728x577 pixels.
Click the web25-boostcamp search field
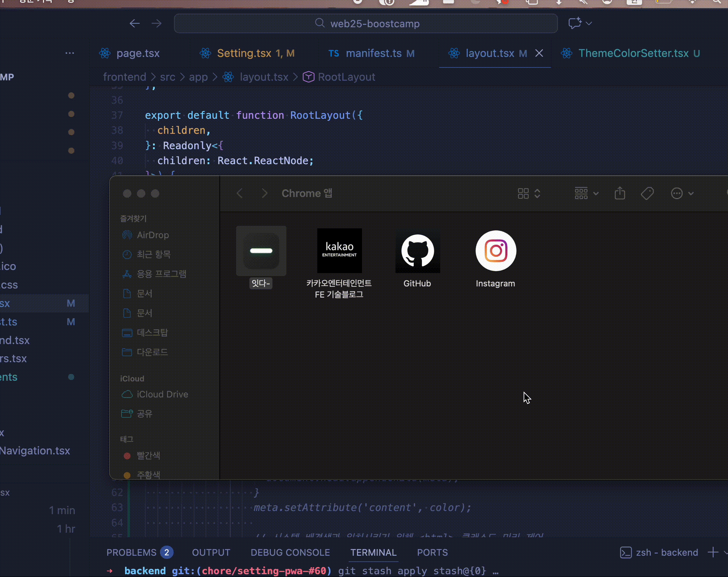tap(366, 23)
